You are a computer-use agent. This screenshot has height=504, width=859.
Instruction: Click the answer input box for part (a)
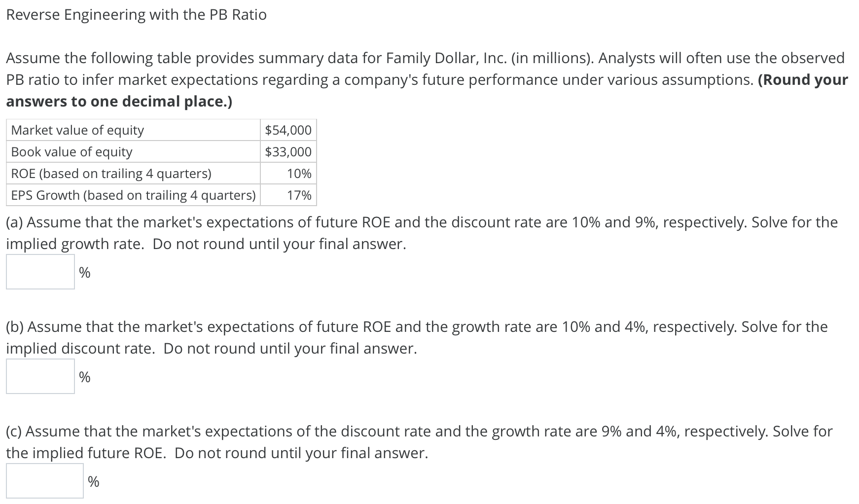39,271
